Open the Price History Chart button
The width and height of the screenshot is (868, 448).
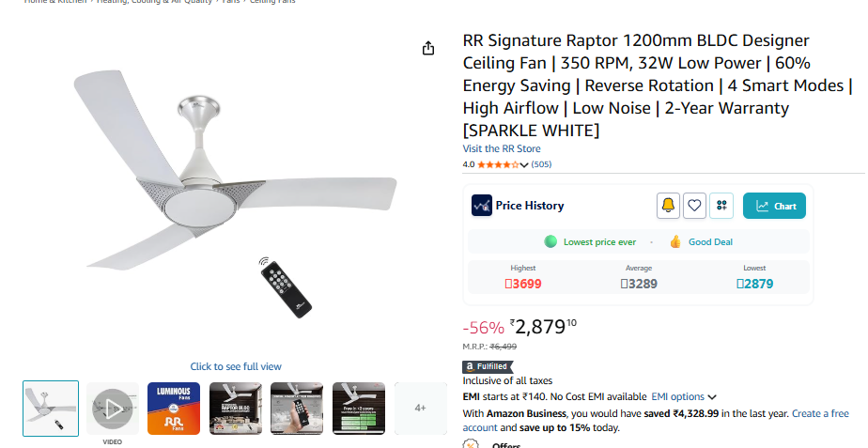point(774,206)
